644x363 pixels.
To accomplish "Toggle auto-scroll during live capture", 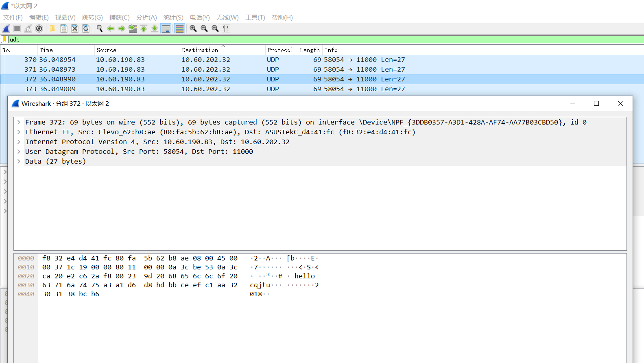I will pos(166,28).
